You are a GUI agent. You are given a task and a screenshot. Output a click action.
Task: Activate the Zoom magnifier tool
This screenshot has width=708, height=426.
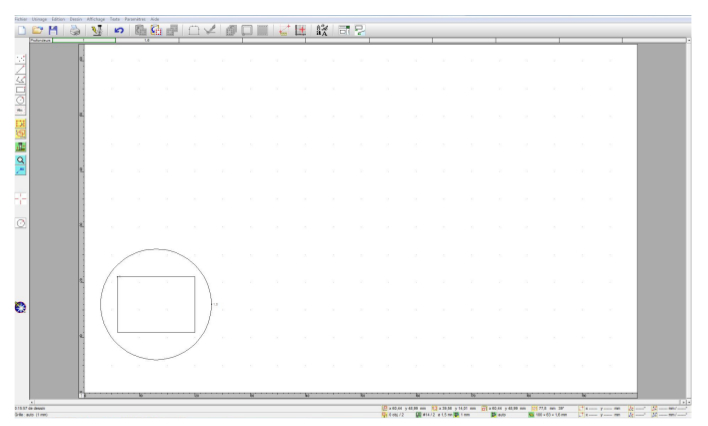[20, 158]
